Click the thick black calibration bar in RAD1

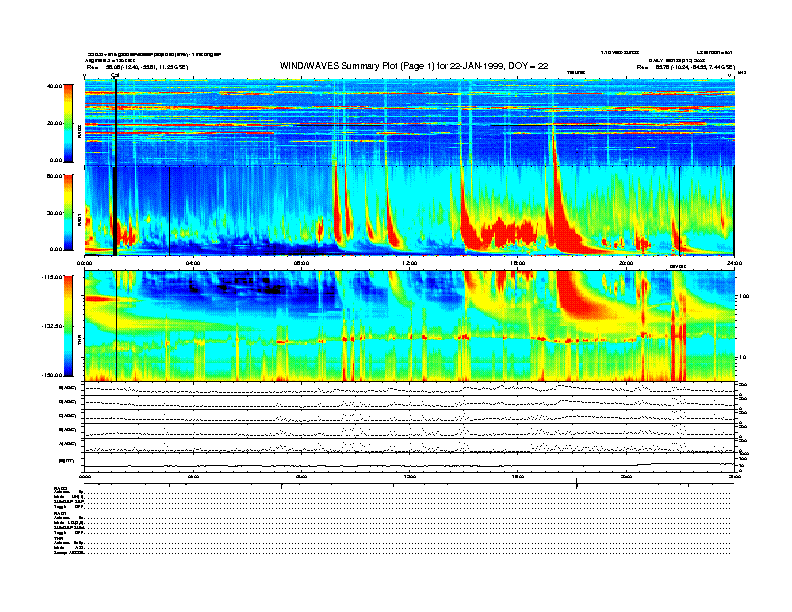(115, 211)
